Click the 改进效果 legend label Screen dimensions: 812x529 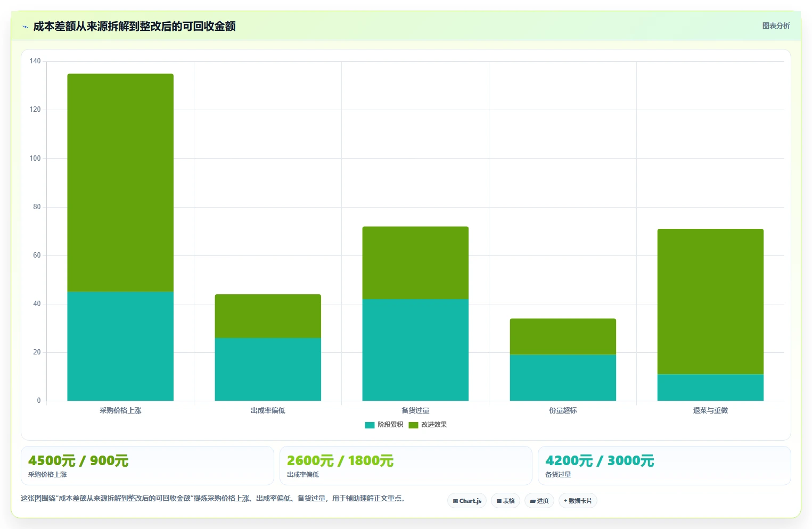pyautogui.click(x=434, y=425)
